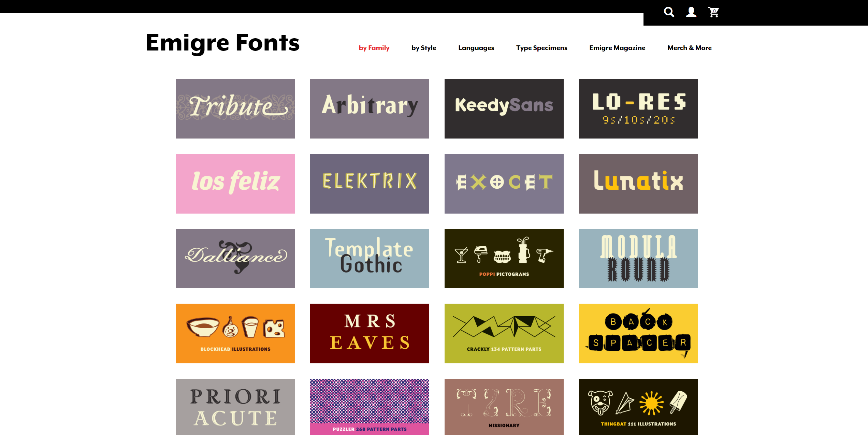Open the Template Gothic font tile

370,259
